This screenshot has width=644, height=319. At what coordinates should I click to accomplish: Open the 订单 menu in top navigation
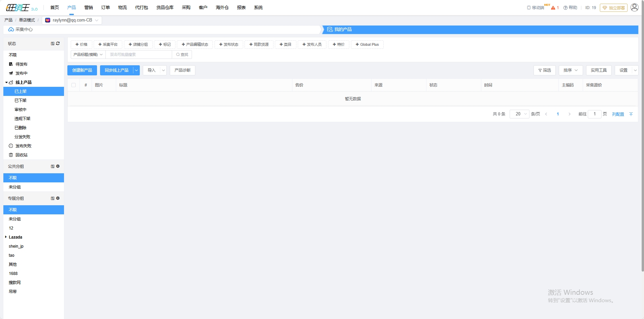[x=105, y=7]
